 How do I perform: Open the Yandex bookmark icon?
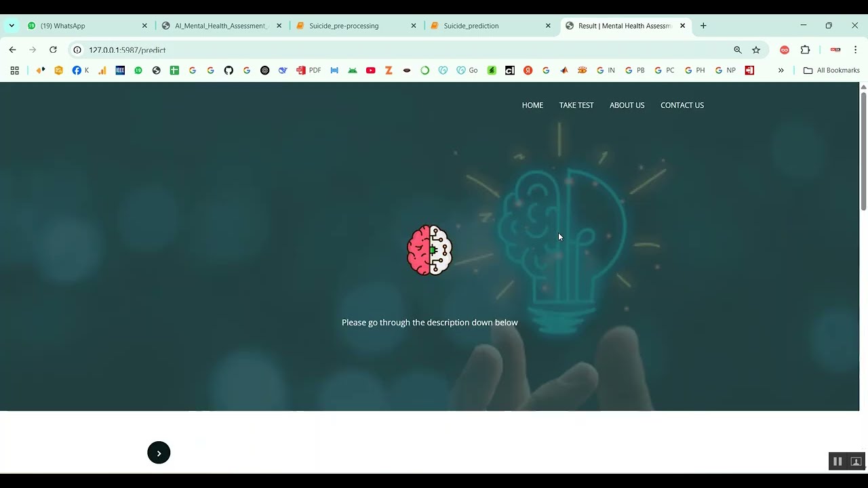pos(528,70)
